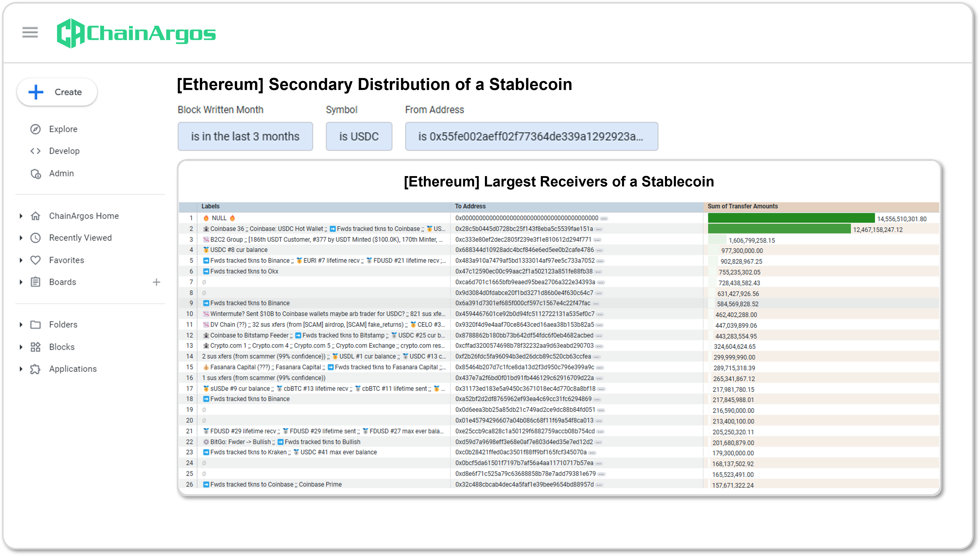The image size is (980, 556).
Task: Click the Admin shield icon
Action: (35, 174)
